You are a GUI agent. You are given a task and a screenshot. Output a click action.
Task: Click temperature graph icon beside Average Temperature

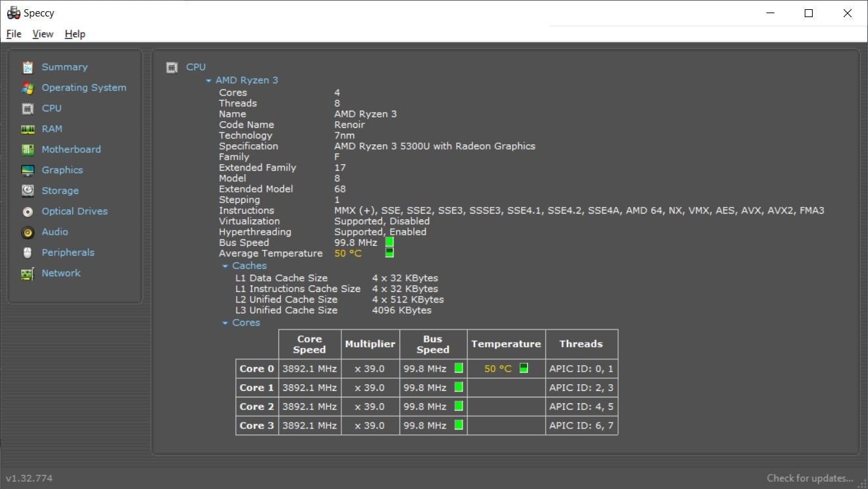click(390, 253)
